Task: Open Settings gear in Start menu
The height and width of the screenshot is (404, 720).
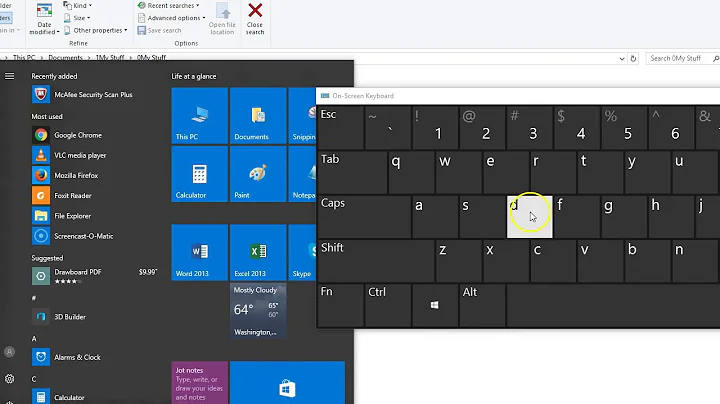Action: [x=9, y=379]
